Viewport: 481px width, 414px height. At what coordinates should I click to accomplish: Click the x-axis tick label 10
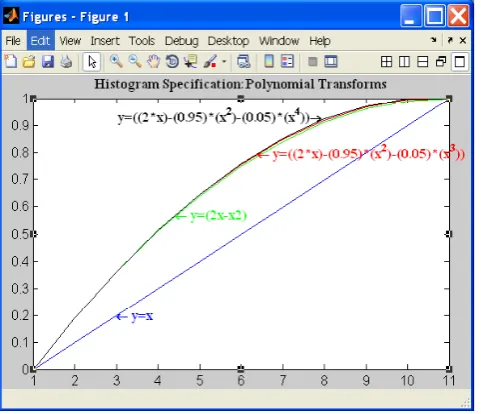(x=407, y=380)
